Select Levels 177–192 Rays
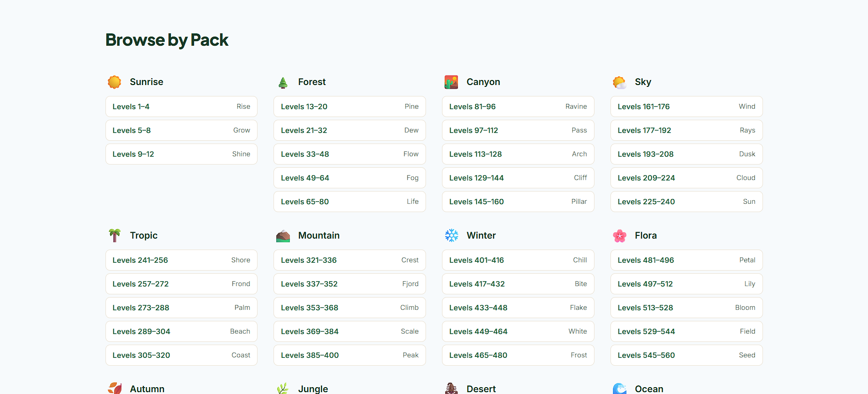Viewport: 868px width, 394px height. (687, 130)
